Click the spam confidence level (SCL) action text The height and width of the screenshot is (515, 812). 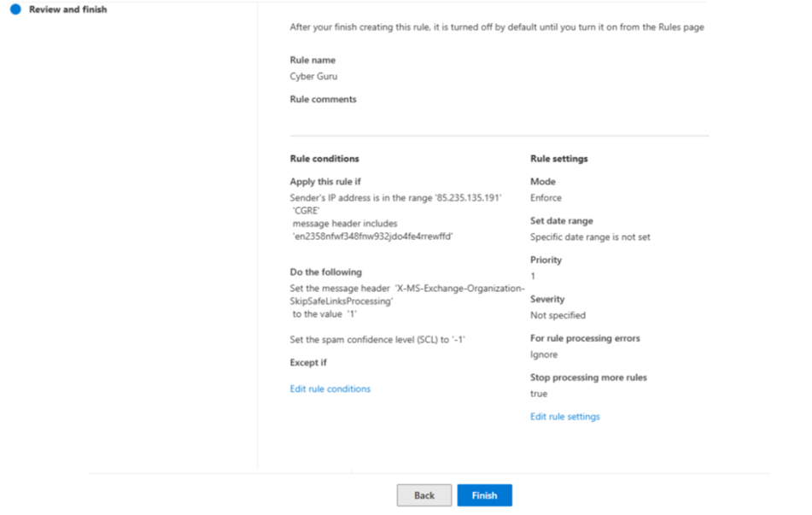(x=377, y=340)
